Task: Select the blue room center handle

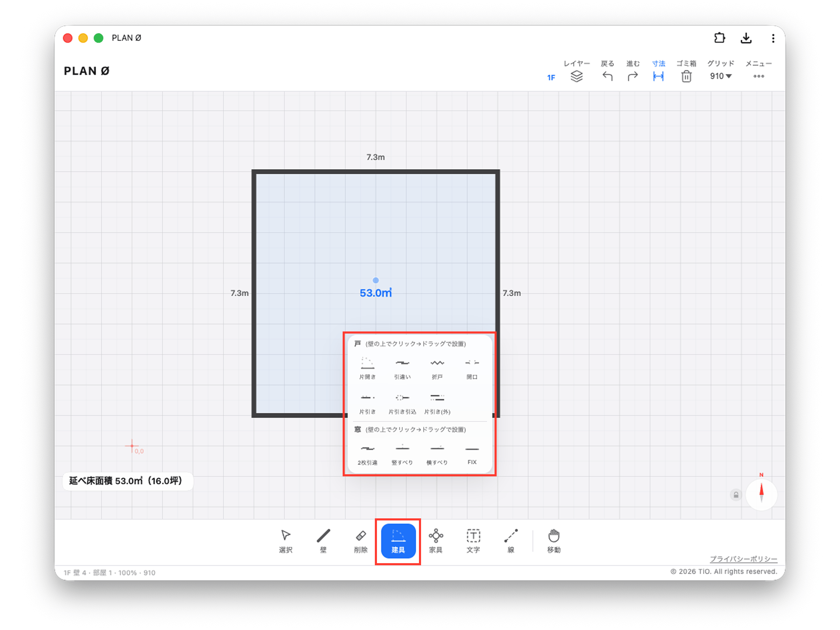Action: click(376, 280)
